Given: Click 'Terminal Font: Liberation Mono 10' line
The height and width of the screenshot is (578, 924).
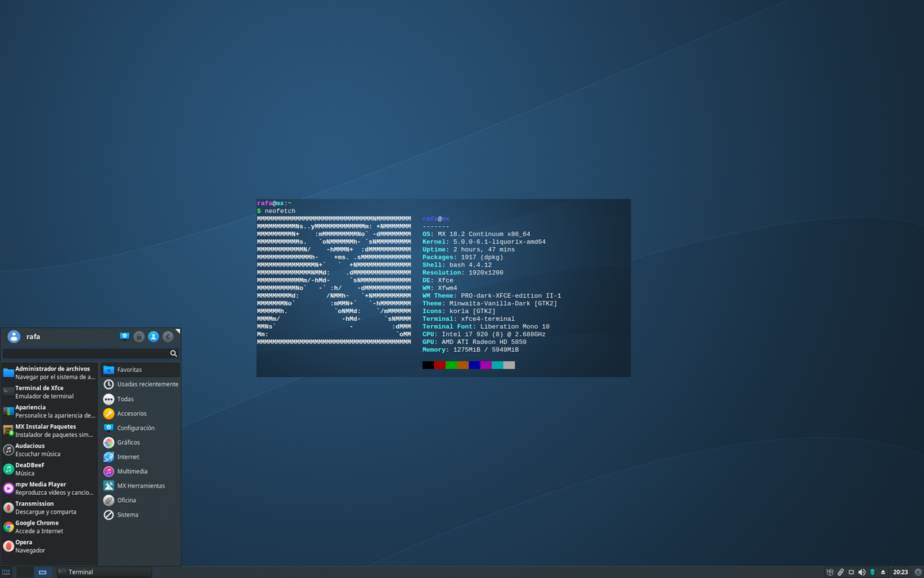Looking at the screenshot, I should [486, 327].
